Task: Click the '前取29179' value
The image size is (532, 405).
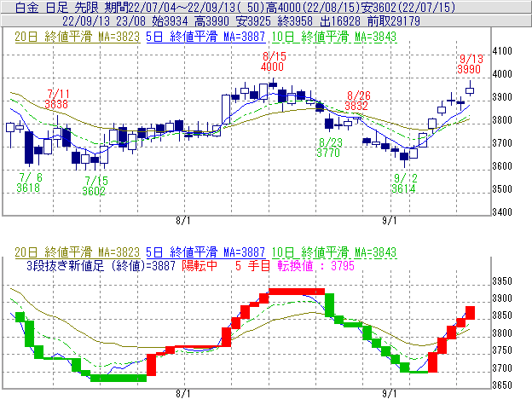Action: click(x=394, y=21)
